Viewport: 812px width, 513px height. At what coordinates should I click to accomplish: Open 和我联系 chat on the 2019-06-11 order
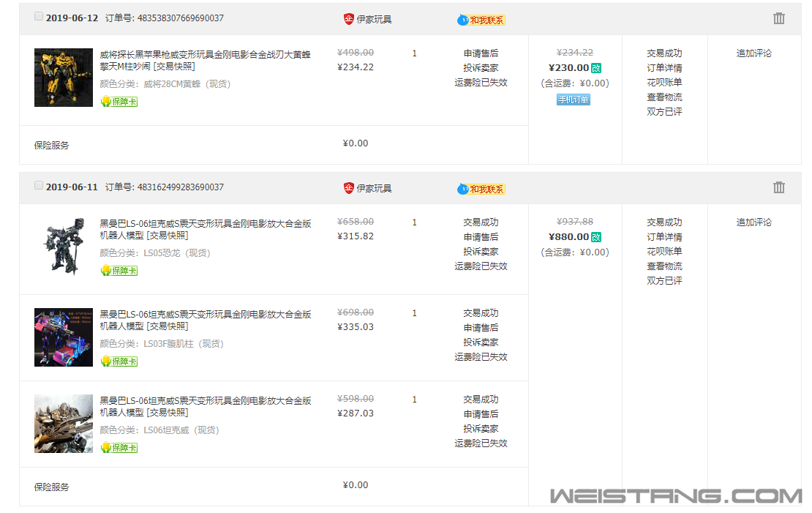pos(481,189)
